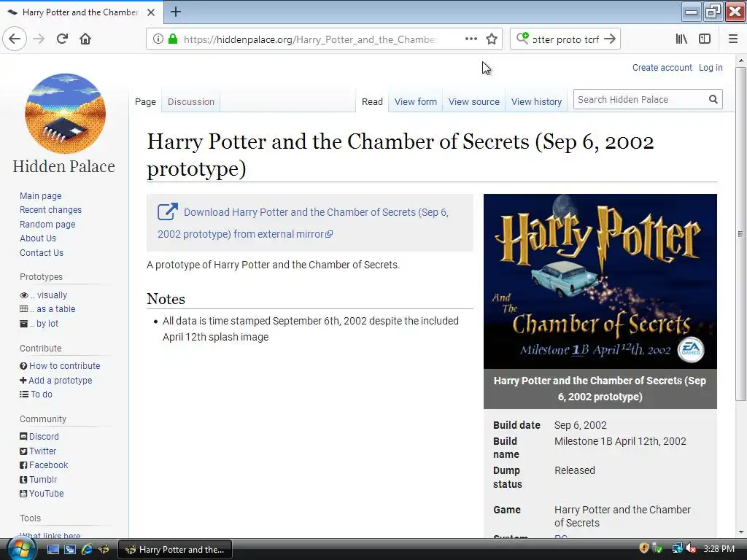
Task: Click Add a prototype link
Action: tap(60, 381)
